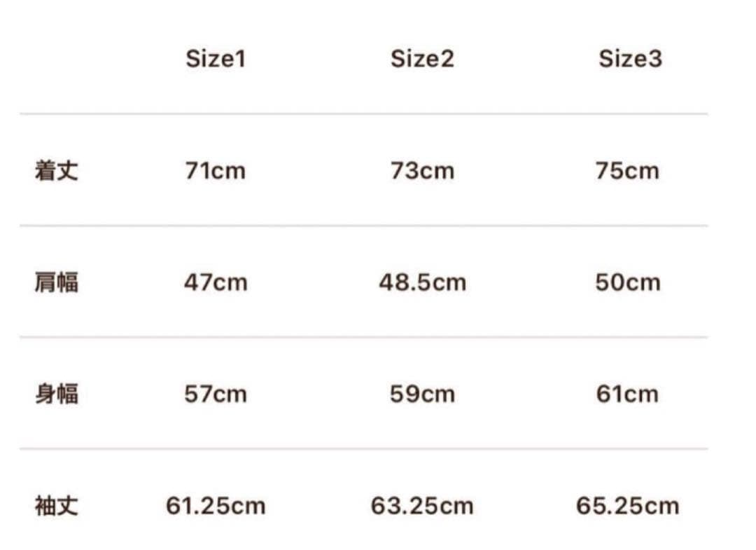Click the 63.25cm sleeve length cell
This screenshot has width=756, height=550.
coord(422,505)
